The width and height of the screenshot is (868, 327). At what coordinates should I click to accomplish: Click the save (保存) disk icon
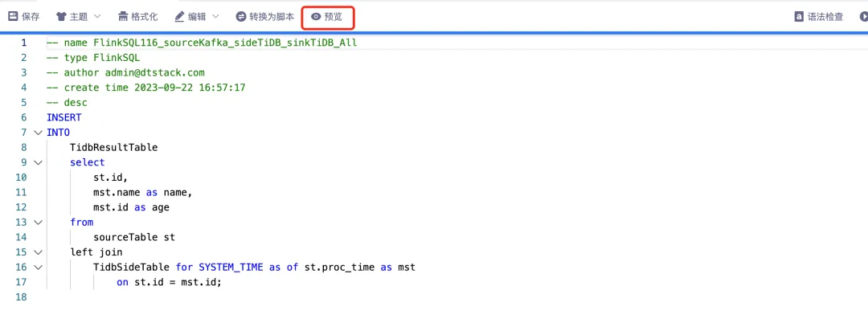point(12,17)
